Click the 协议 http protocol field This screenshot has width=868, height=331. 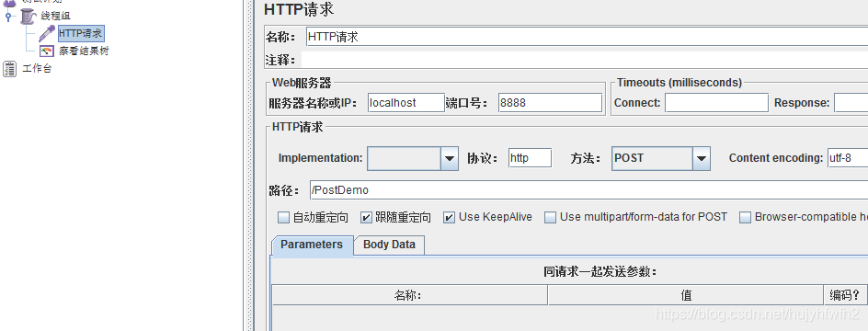531,158
